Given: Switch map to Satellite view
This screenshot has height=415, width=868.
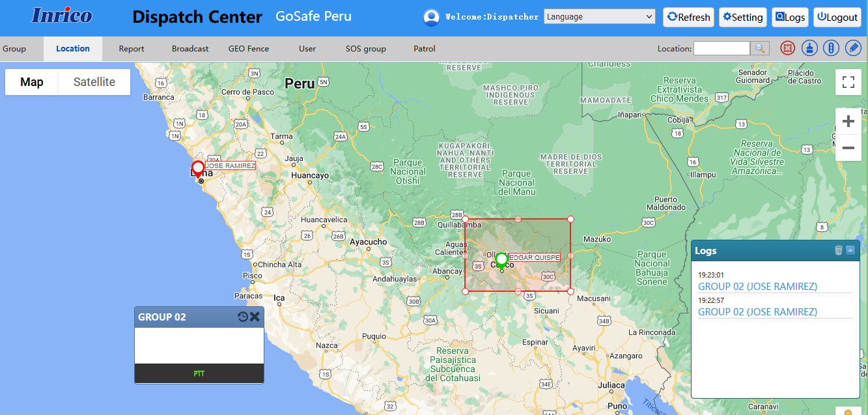Looking at the screenshot, I should (x=94, y=82).
